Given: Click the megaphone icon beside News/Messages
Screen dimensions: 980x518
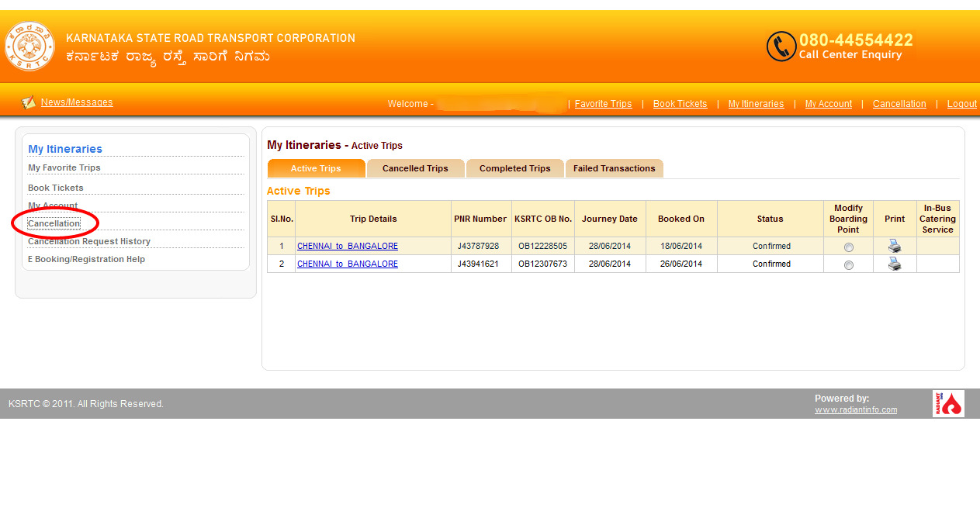Looking at the screenshot, I should 28,102.
